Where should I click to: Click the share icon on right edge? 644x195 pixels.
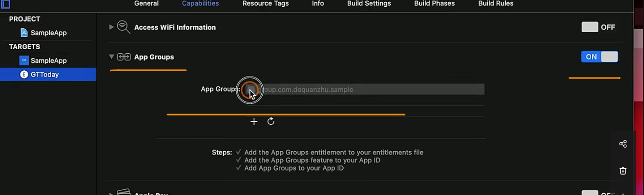tap(623, 144)
